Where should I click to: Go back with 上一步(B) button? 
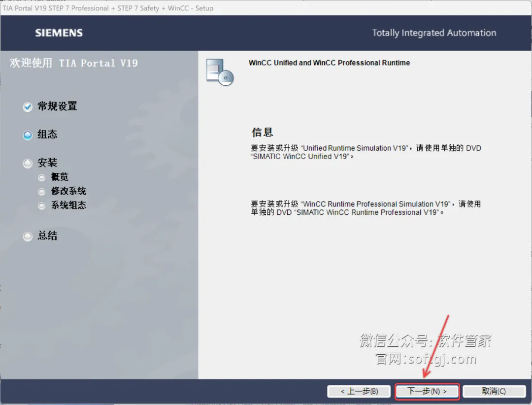(359, 391)
